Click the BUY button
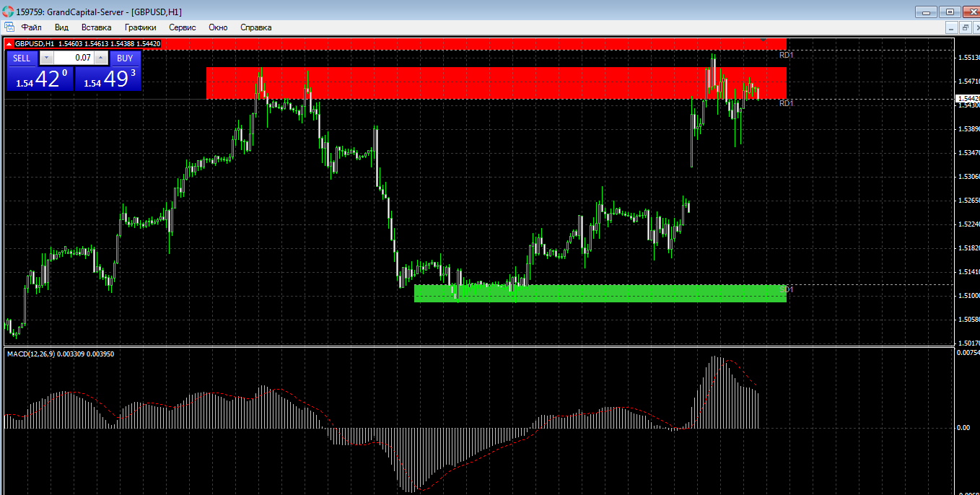Screen dimensions: 980x495 click(x=125, y=58)
